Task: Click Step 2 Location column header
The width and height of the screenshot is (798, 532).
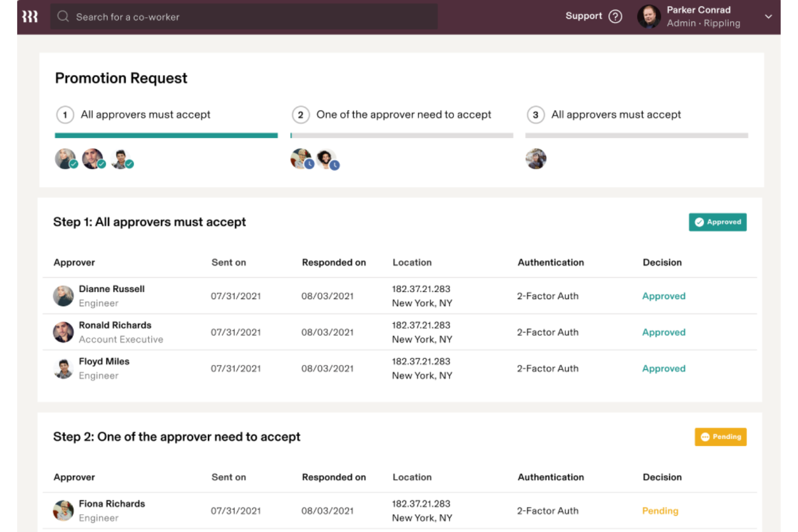Action: point(412,477)
